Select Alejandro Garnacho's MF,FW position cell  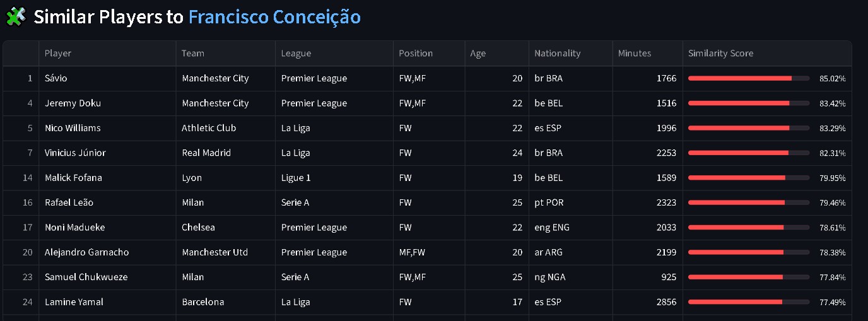412,252
